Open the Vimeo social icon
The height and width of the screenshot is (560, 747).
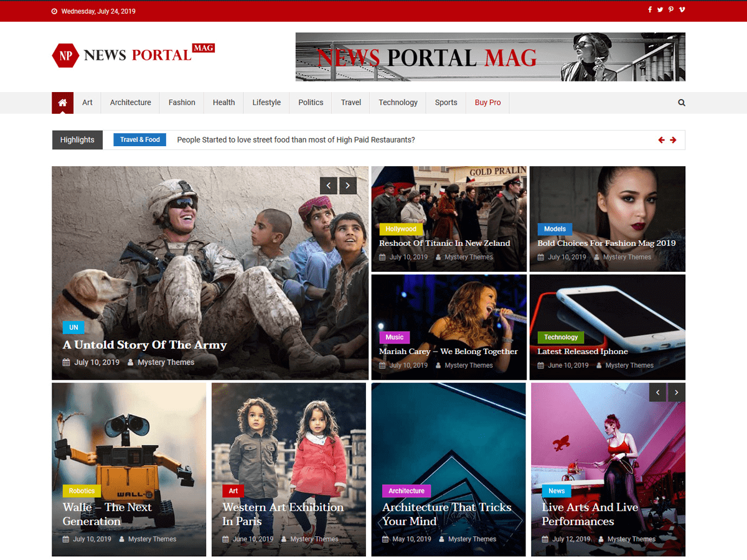point(682,10)
